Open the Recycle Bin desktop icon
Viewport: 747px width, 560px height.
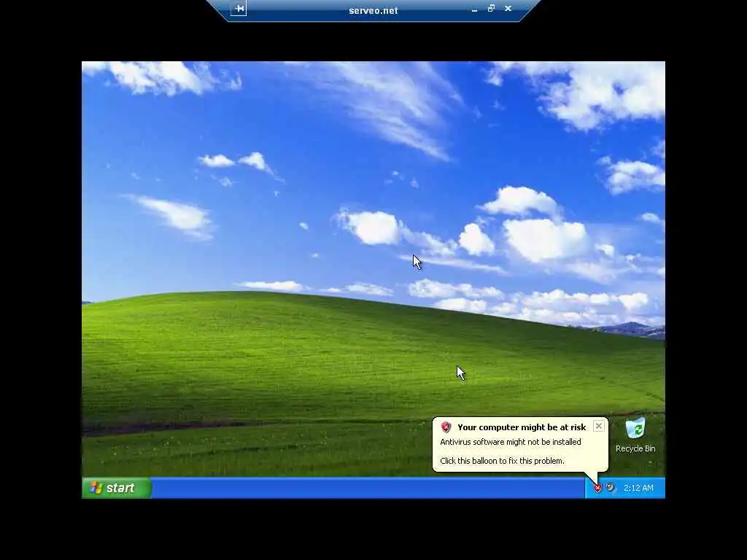click(x=635, y=429)
